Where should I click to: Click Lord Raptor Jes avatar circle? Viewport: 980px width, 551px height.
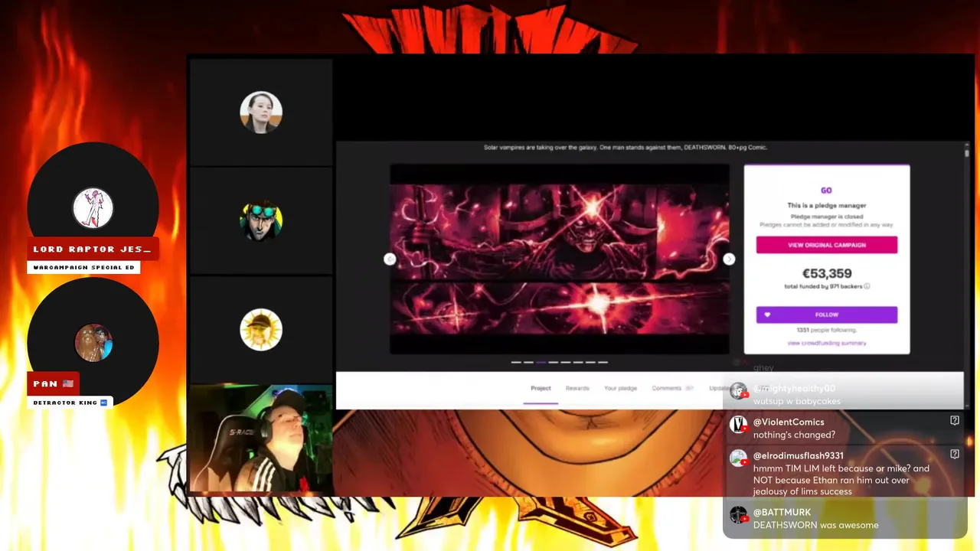click(x=93, y=208)
